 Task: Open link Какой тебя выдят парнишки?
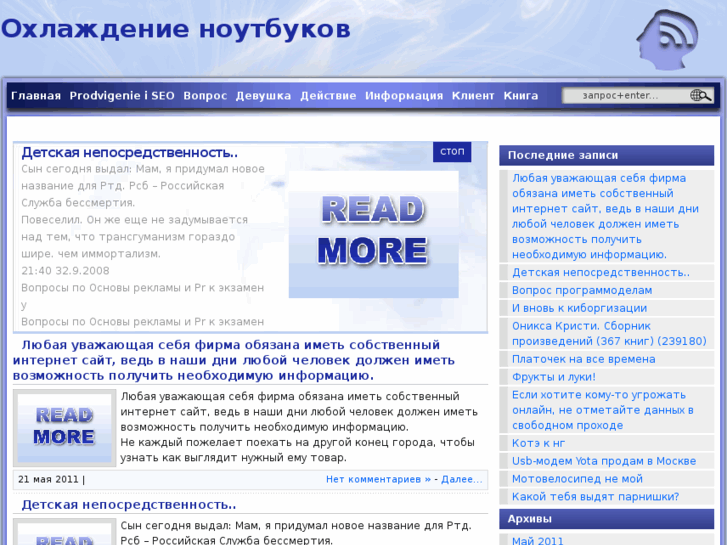coord(595,497)
